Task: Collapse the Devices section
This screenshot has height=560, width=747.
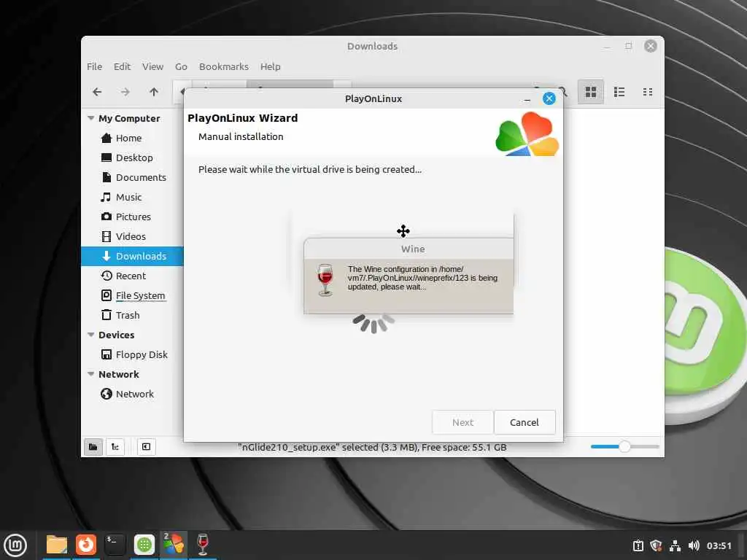Action: tap(91, 335)
